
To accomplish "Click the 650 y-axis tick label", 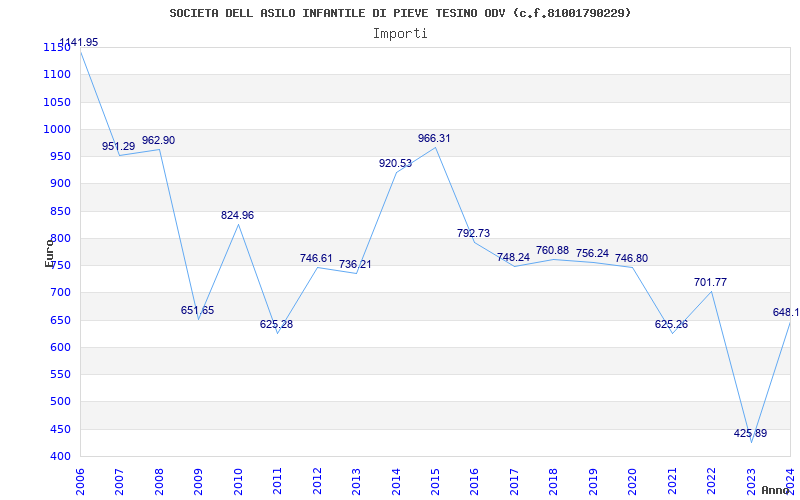I will (60, 320).
